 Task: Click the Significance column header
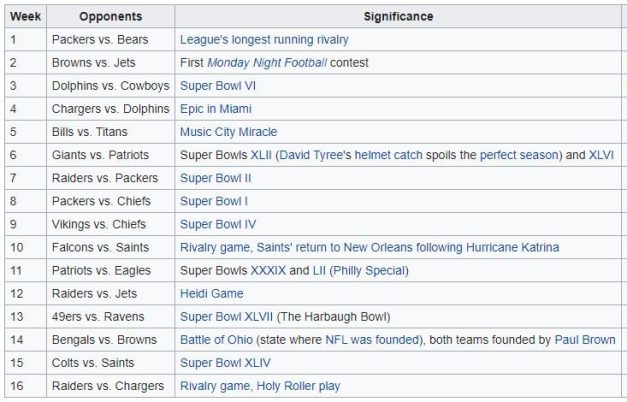pos(398,17)
